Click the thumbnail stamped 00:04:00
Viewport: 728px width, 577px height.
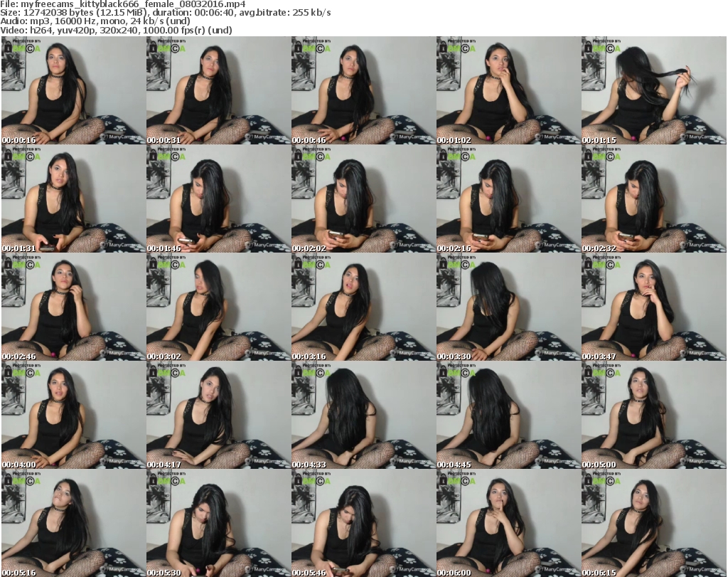click(x=73, y=415)
